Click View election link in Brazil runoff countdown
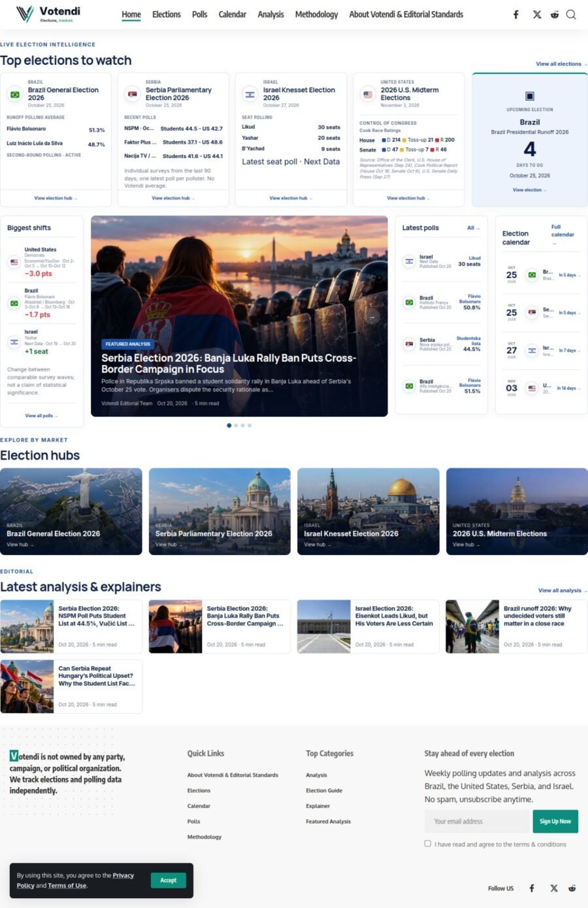Image resolution: width=588 pixels, height=908 pixels. tap(530, 190)
